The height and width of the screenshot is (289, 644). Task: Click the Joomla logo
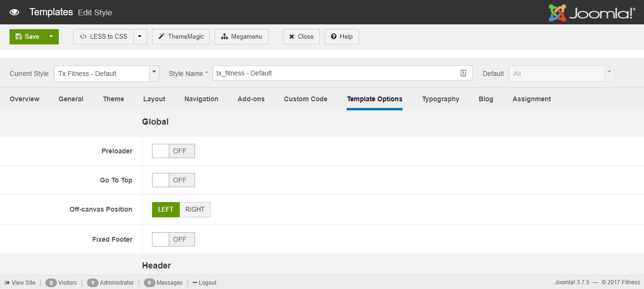592,13
